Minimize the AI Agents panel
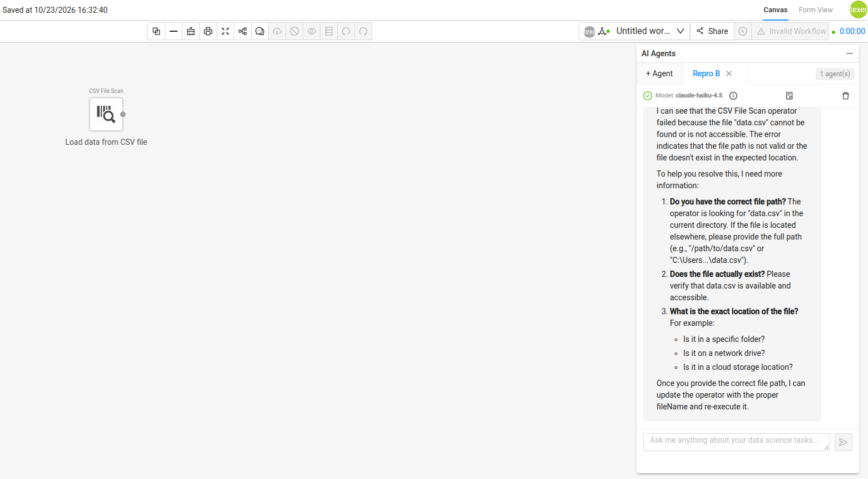Image resolution: width=868 pixels, height=479 pixels. click(x=850, y=53)
